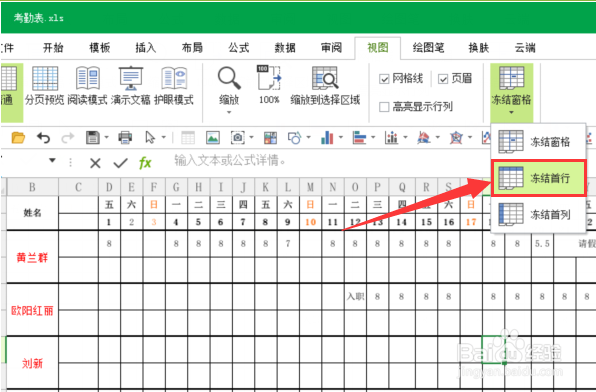Click the shapes icon in quick toolbar
The height and width of the screenshot is (392, 596).
pyautogui.click(x=295, y=138)
